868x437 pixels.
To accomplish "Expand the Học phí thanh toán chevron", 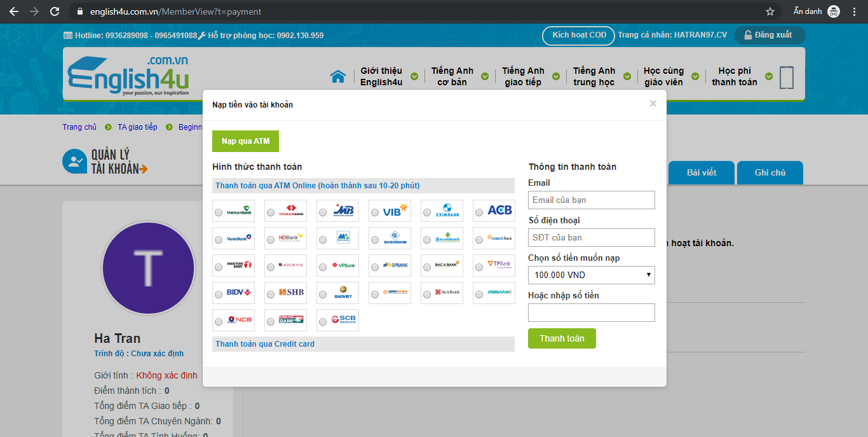I will coord(769,76).
